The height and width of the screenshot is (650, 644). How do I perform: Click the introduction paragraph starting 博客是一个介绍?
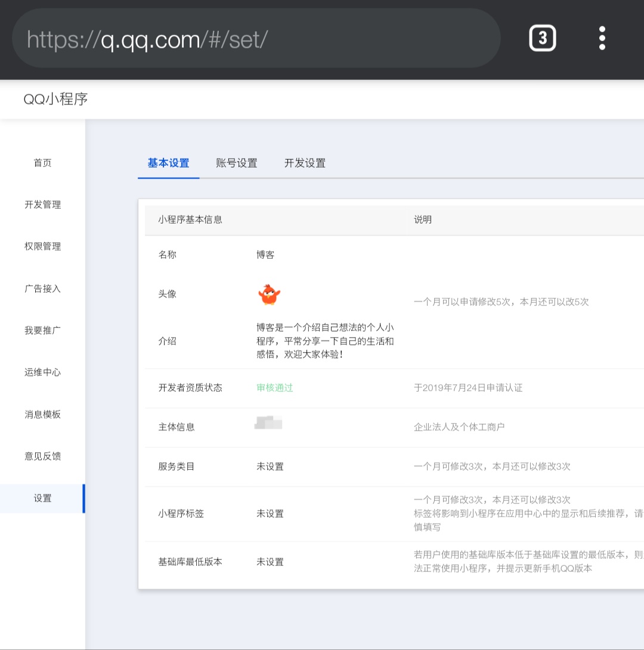325,341
